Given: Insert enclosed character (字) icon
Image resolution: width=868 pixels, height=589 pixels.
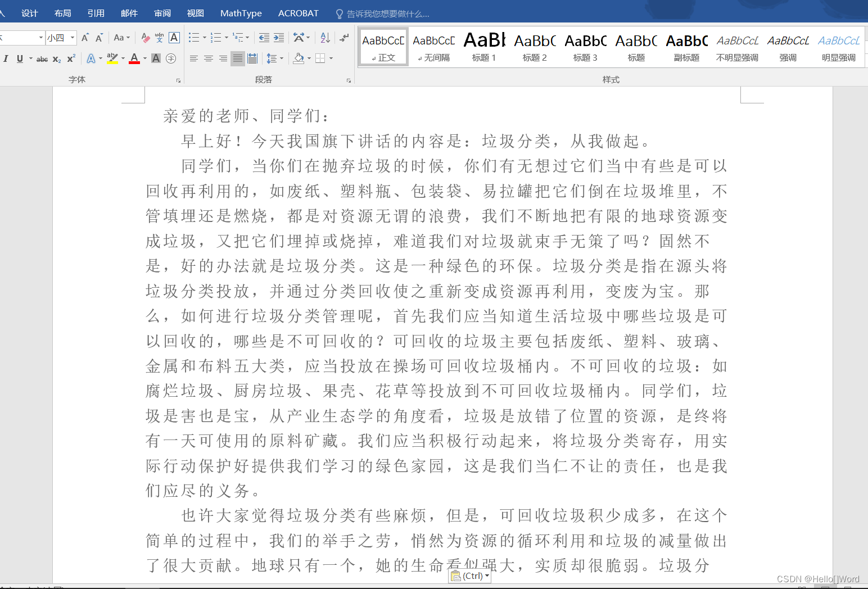Looking at the screenshot, I should pos(171,58).
